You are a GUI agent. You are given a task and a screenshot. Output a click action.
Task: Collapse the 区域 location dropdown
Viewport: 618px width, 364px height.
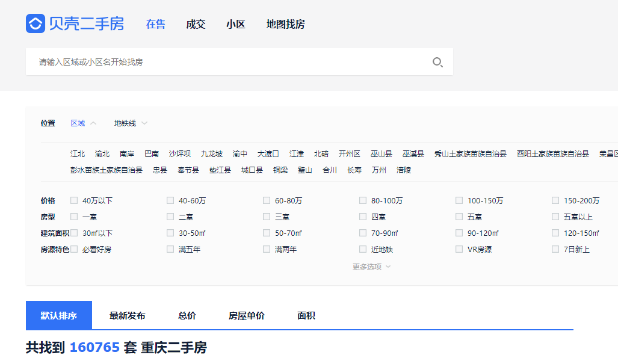(x=83, y=123)
